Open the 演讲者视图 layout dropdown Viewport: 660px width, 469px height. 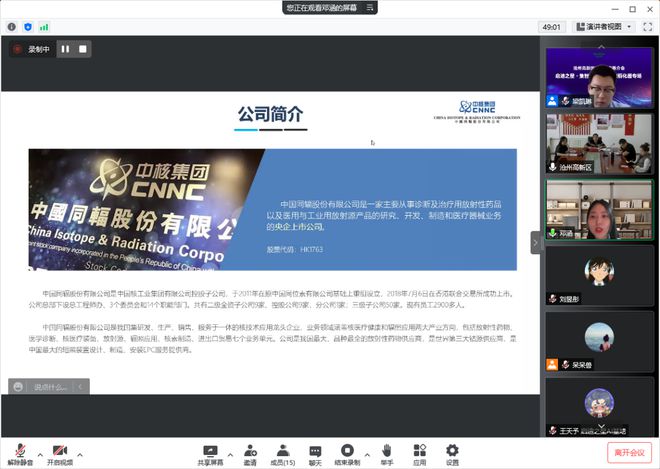point(604,27)
